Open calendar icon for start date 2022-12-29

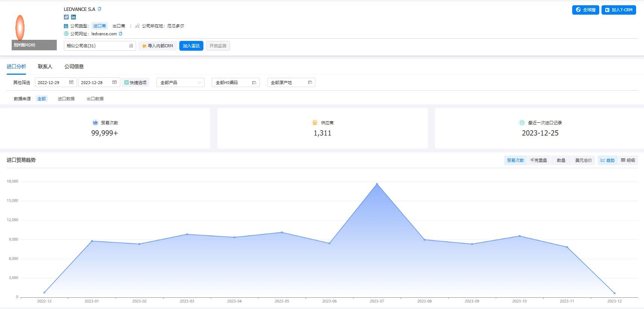coord(71,82)
